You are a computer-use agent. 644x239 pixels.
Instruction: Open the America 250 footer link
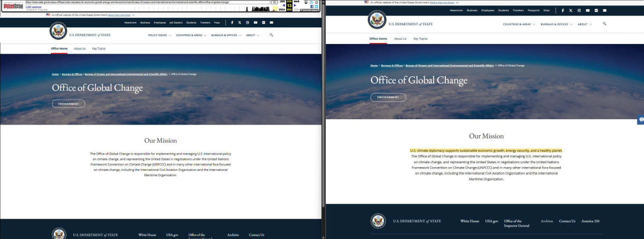click(x=590, y=221)
